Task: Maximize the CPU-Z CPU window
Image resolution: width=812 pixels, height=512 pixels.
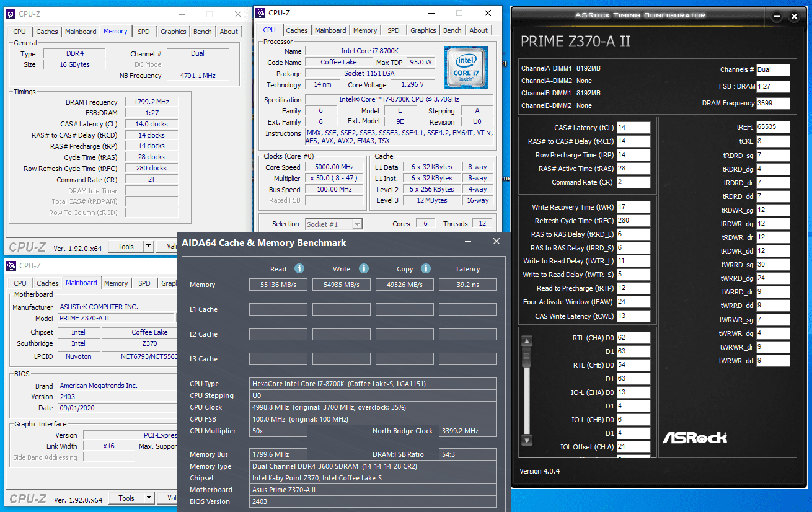Action: point(459,13)
